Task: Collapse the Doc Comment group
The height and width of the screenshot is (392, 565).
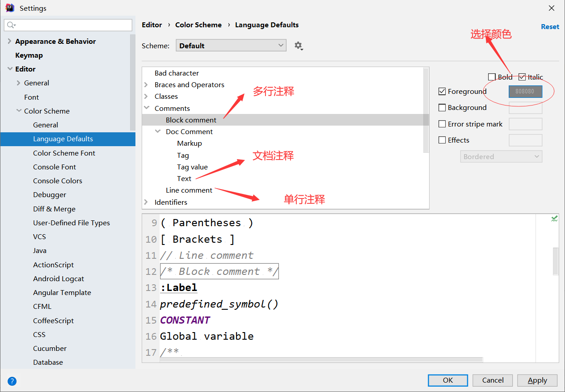Action: (x=157, y=131)
